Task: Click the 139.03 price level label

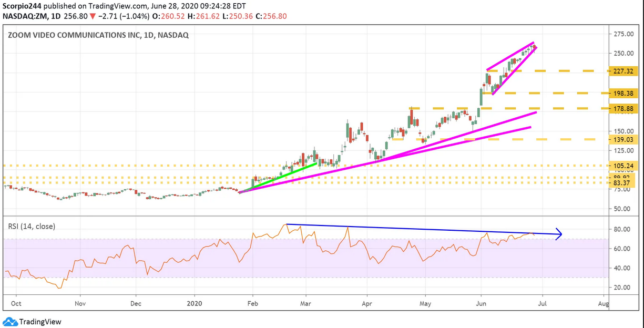Action: click(623, 139)
